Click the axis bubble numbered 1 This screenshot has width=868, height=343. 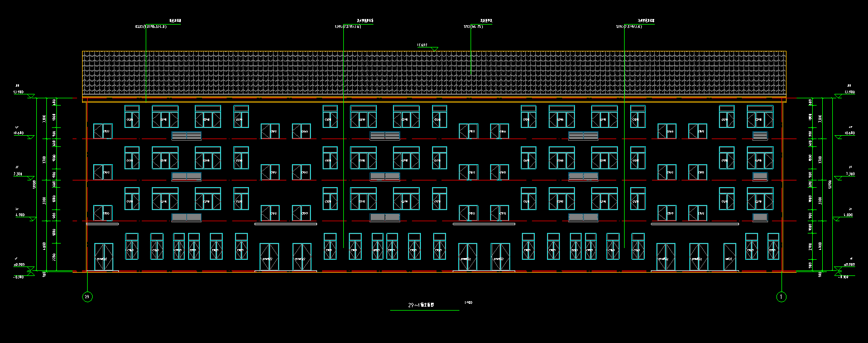point(781,297)
